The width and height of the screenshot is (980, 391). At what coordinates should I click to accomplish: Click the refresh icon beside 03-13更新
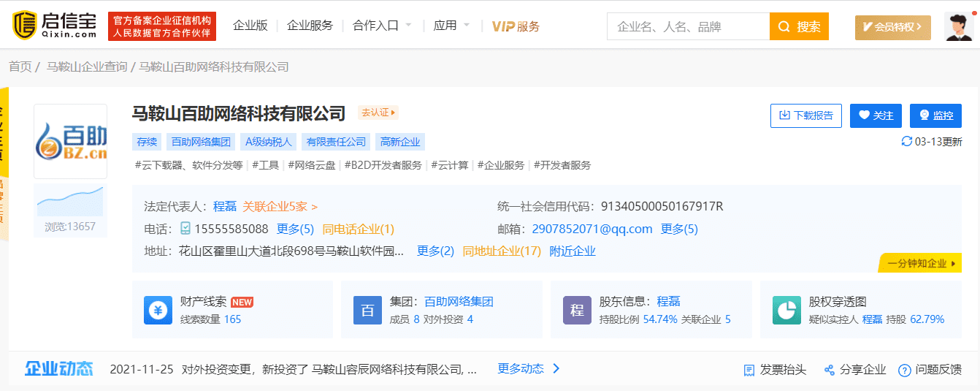tap(907, 141)
